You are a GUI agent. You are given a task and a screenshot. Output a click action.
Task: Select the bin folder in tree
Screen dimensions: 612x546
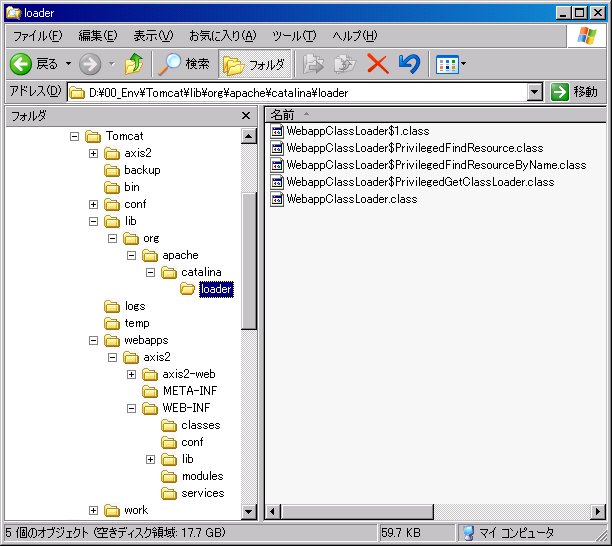pos(132,187)
